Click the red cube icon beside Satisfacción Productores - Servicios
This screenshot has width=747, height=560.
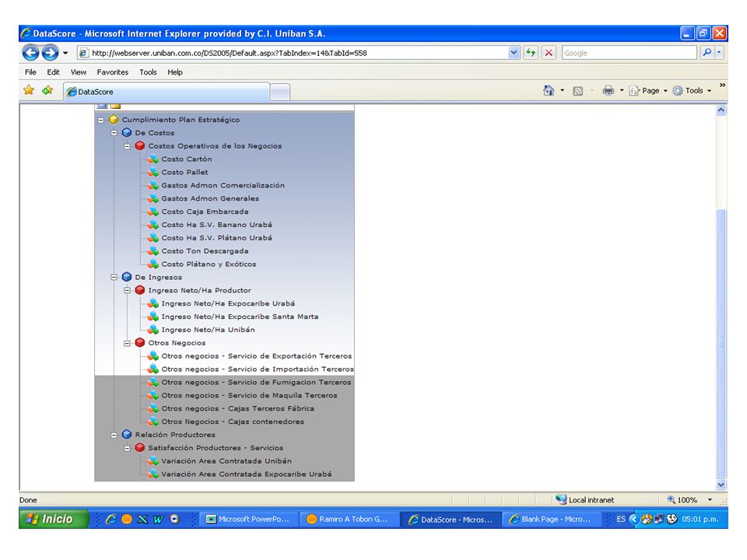click(139, 448)
